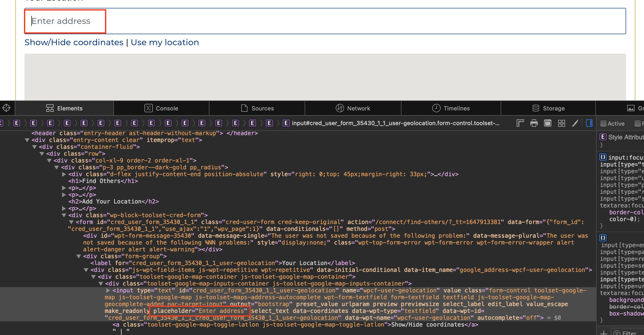
Task: Enable the Active pseudo-class checkbox
Action: tap(603, 124)
